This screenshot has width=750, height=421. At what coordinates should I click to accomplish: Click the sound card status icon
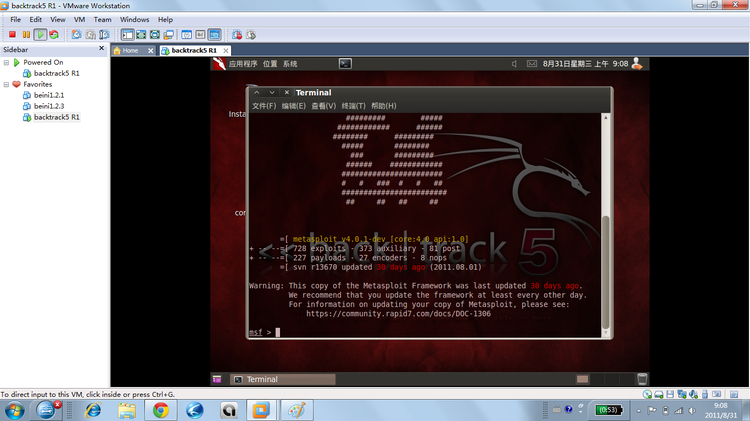(693, 394)
